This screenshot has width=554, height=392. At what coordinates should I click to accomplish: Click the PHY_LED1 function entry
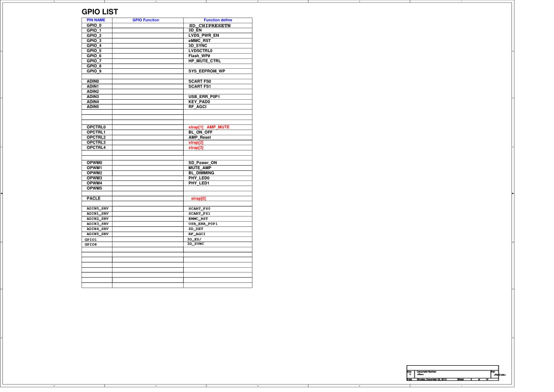click(x=198, y=183)
